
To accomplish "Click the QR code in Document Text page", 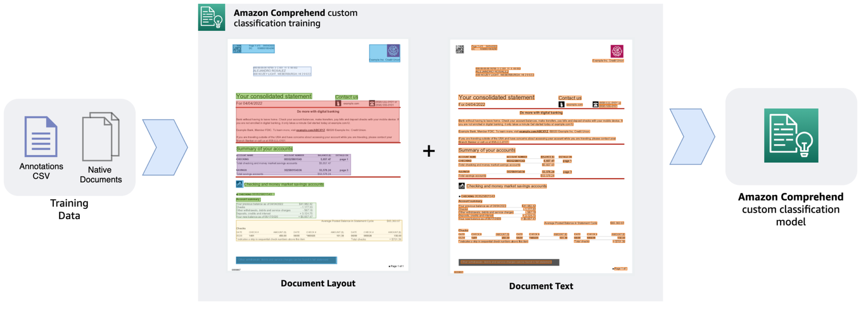I will pos(460,49).
